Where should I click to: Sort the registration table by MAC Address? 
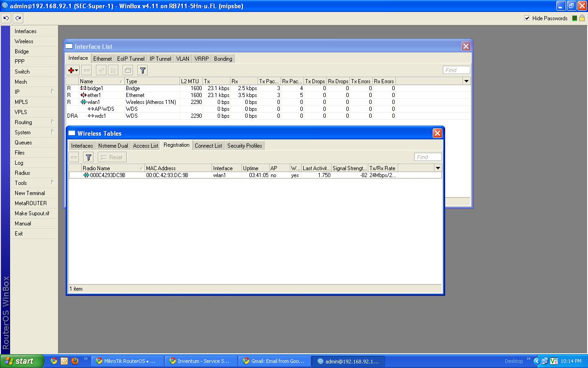pos(179,168)
